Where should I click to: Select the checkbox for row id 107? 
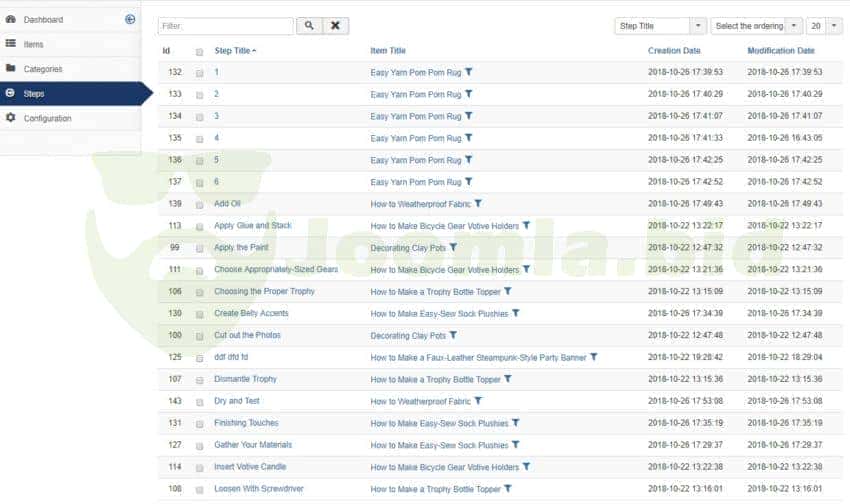200,380
